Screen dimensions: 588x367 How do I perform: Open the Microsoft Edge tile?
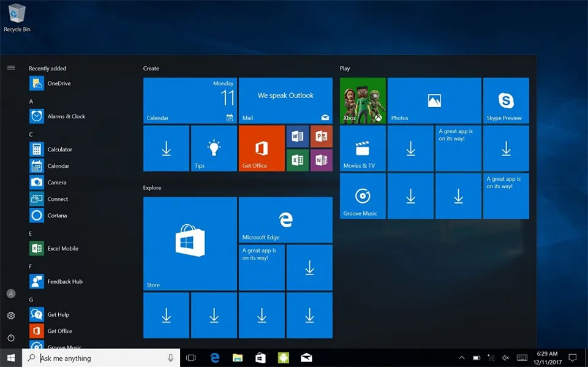[x=286, y=220]
